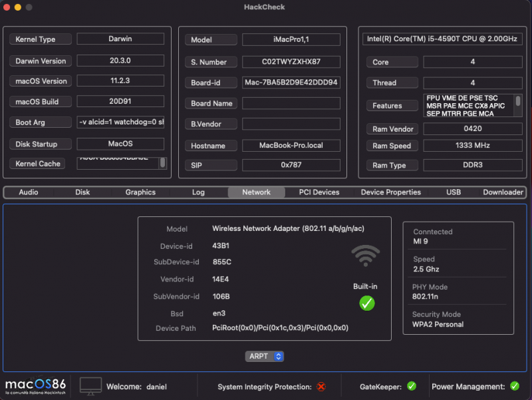Click the Disk Startup value MacOS
Image resolution: width=532 pixels, height=400 pixels.
(120, 144)
